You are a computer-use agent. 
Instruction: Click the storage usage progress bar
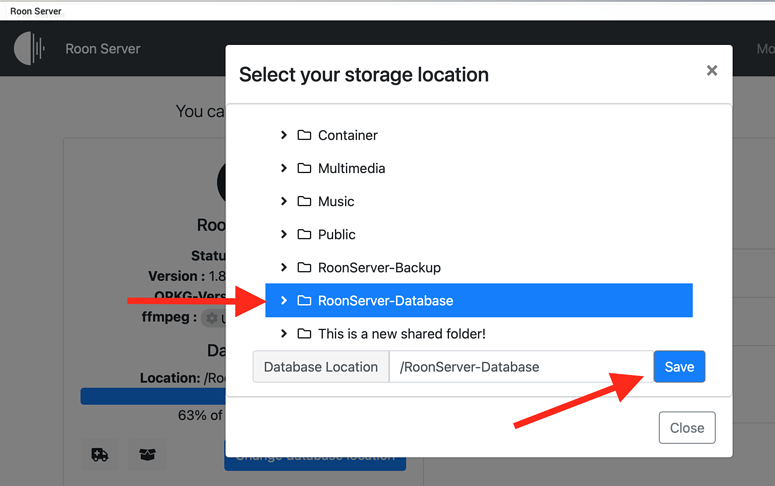click(153, 397)
